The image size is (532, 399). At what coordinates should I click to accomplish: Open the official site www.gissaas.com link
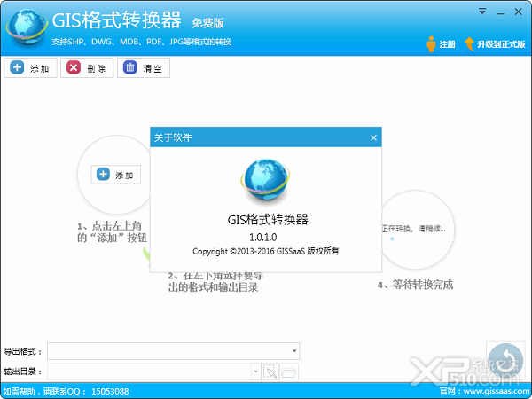pos(497,391)
